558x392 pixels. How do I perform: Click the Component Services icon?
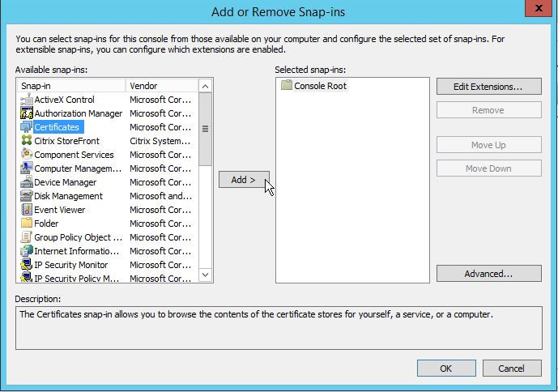pos(27,155)
